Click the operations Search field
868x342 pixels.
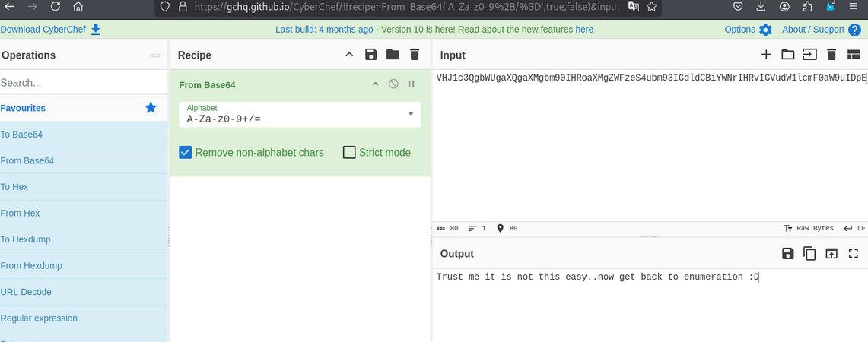pos(76,82)
